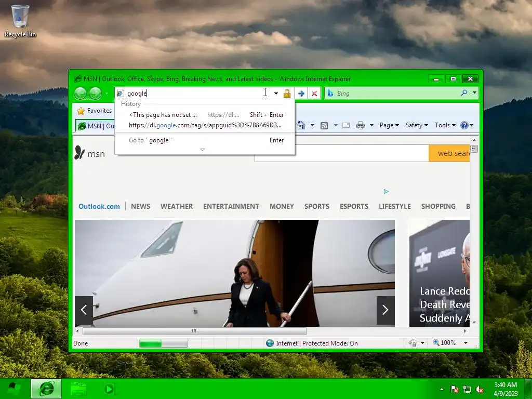Screen dimensions: 532x399
Task: Select the MSN browser tab
Action: pos(96,126)
